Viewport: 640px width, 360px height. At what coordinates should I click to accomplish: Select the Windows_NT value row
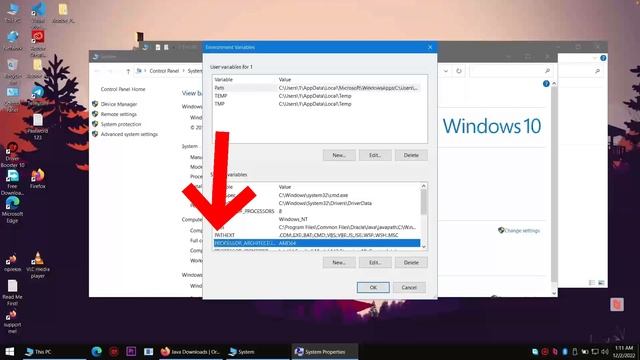coord(317,219)
